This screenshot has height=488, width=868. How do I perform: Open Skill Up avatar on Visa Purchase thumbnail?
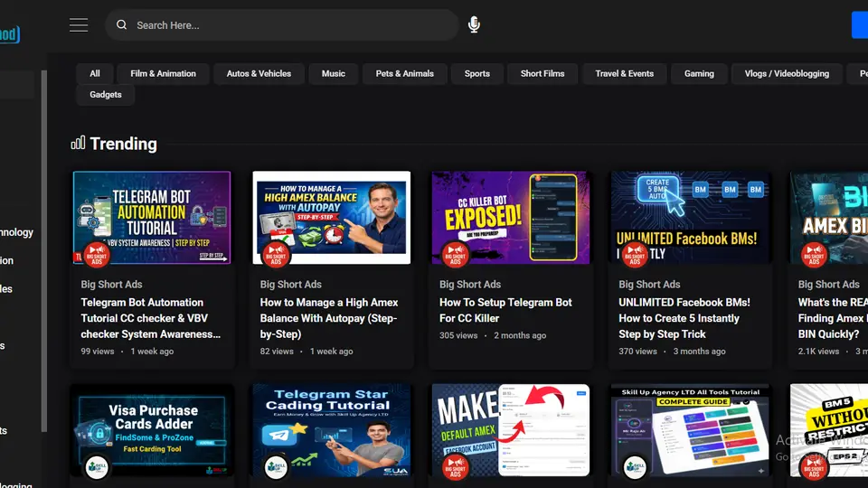[x=97, y=467]
